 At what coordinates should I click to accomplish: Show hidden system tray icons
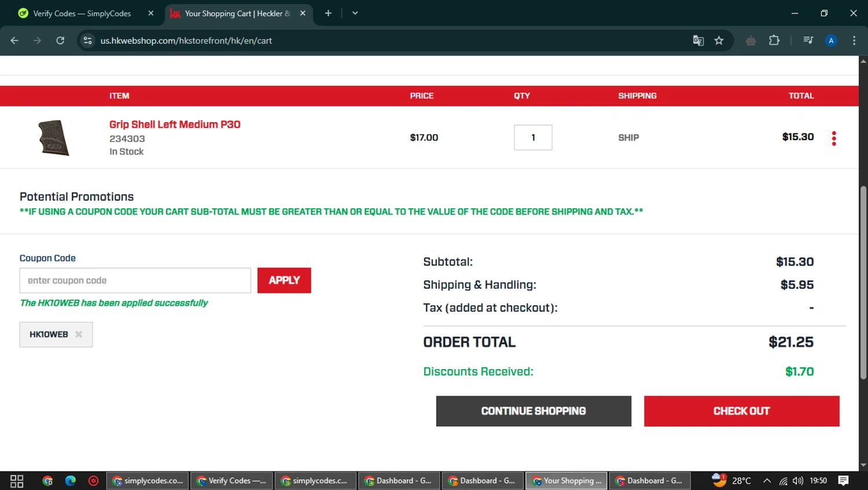[767, 481]
